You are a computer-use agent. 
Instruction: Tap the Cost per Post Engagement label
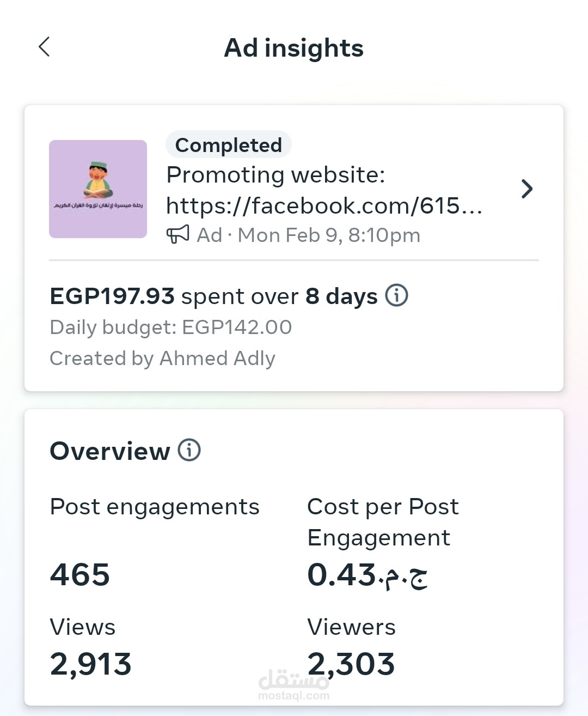[383, 522]
